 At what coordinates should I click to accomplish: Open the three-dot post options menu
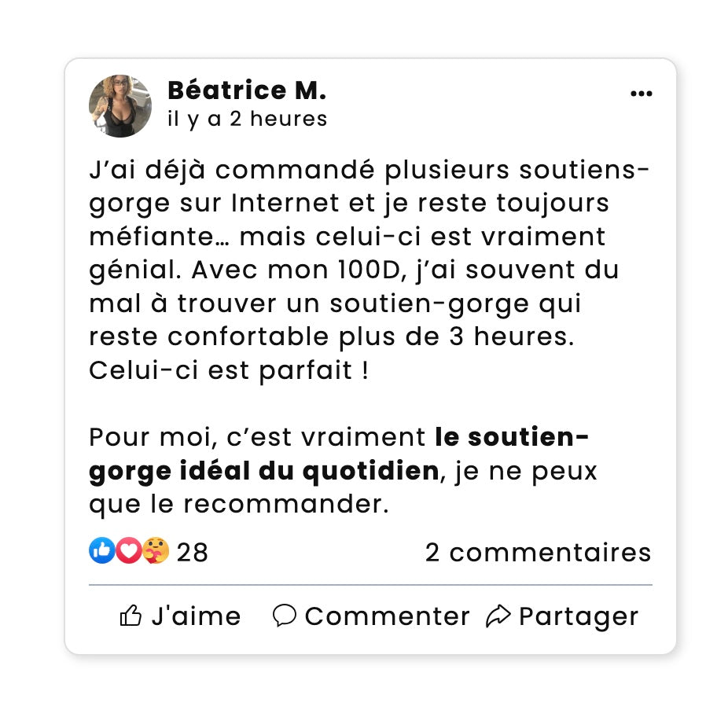click(642, 94)
